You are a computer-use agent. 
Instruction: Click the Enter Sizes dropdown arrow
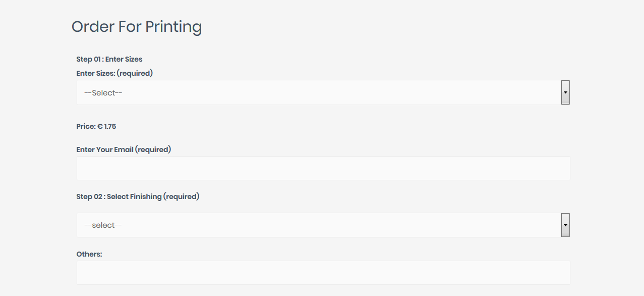565,92
